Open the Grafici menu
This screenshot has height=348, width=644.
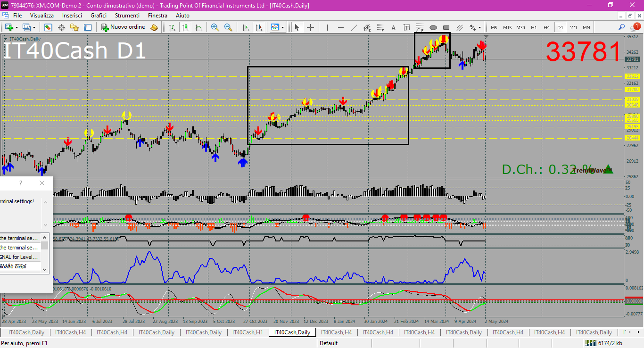click(x=99, y=16)
